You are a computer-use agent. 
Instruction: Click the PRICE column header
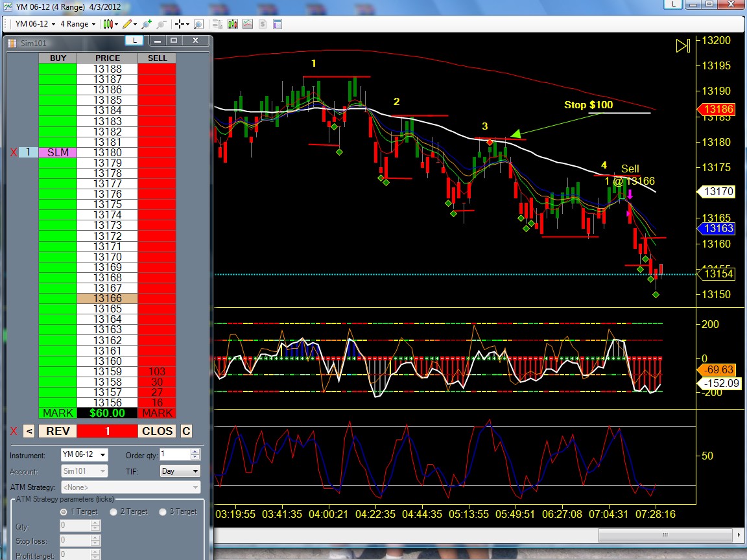107,58
